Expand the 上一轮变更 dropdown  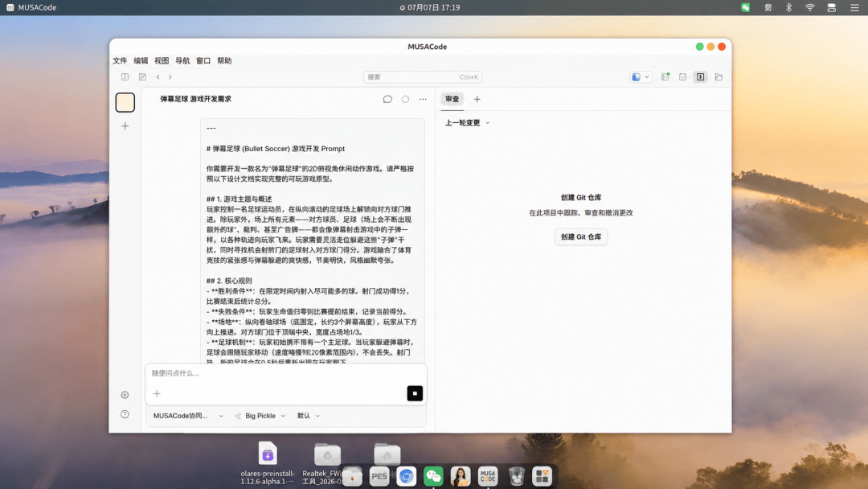click(x=467, y=123)
